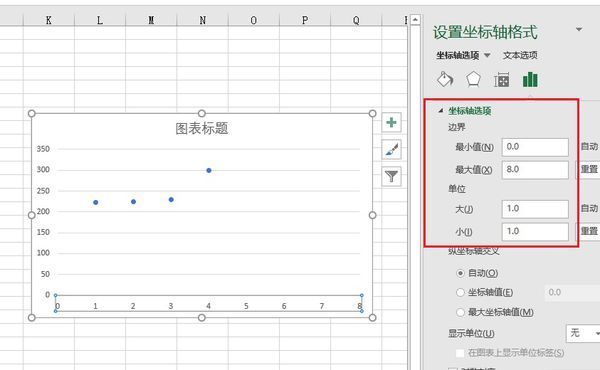Screen dimensions: 600x370
Task: Click the horizontal axis label 7
Action: [x=322, y=306]
